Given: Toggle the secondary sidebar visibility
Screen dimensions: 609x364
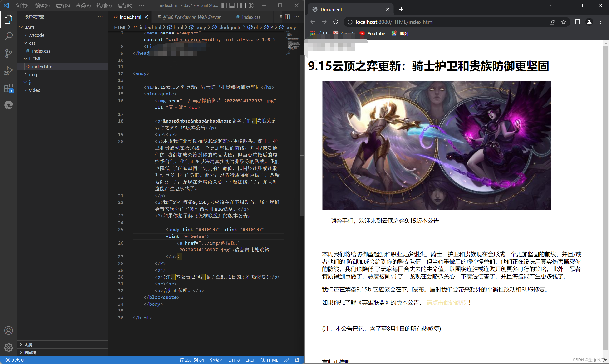Looking at the screenshot, I should [240, 5].
